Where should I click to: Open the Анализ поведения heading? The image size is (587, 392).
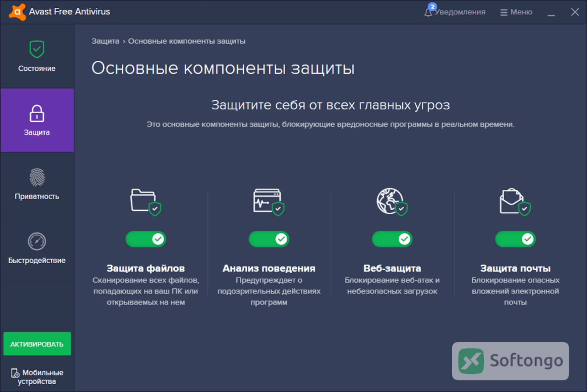pos(269,268)
